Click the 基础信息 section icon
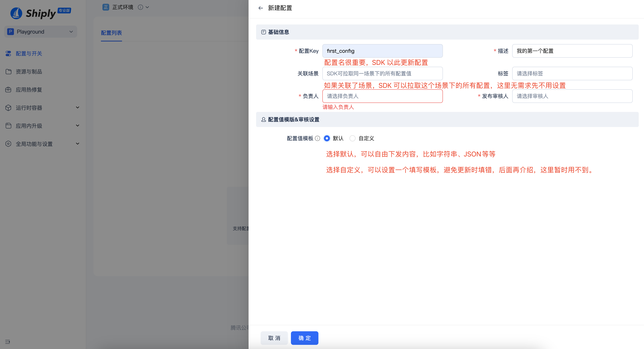 [263, 32]
